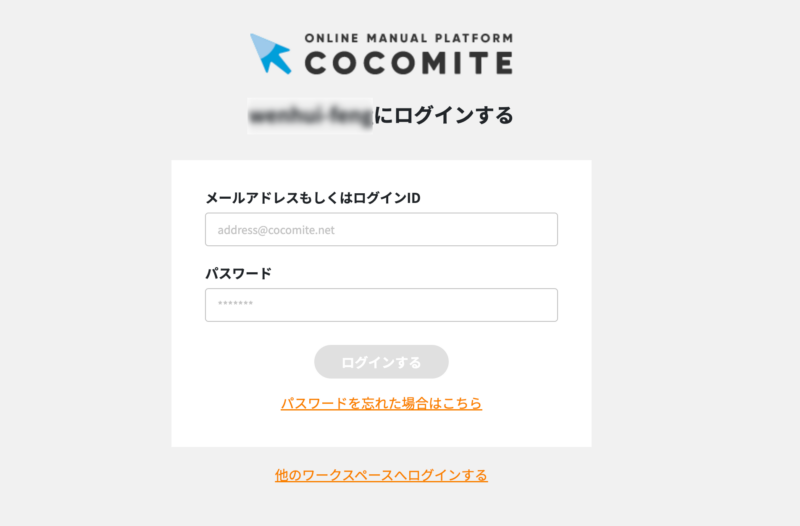Click the "ONLINE MANUAL PLATFORM" tagline text
800x526 pixels.
[408, 38]
